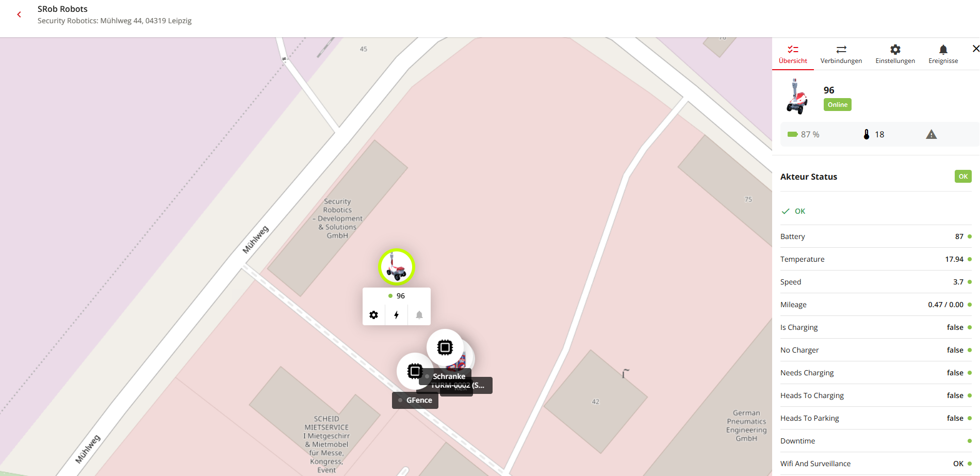Screen dimensions: 980x476
Task: Select the GFence chip marker on map
Action: pyautogui.click(x=415, y=371)
